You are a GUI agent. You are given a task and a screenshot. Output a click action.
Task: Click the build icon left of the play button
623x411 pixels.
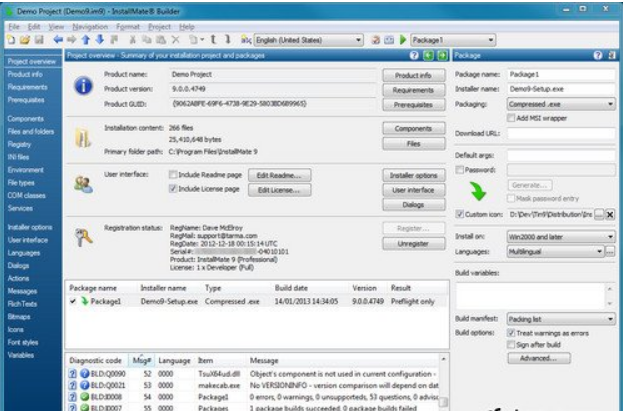point(389,40)
